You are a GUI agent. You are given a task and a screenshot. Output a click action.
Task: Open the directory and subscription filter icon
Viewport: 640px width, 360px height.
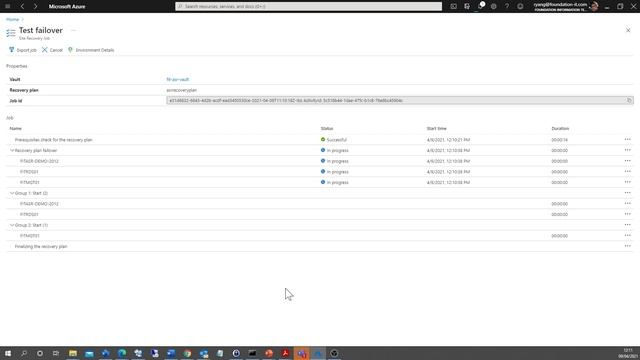click(467, 7)
